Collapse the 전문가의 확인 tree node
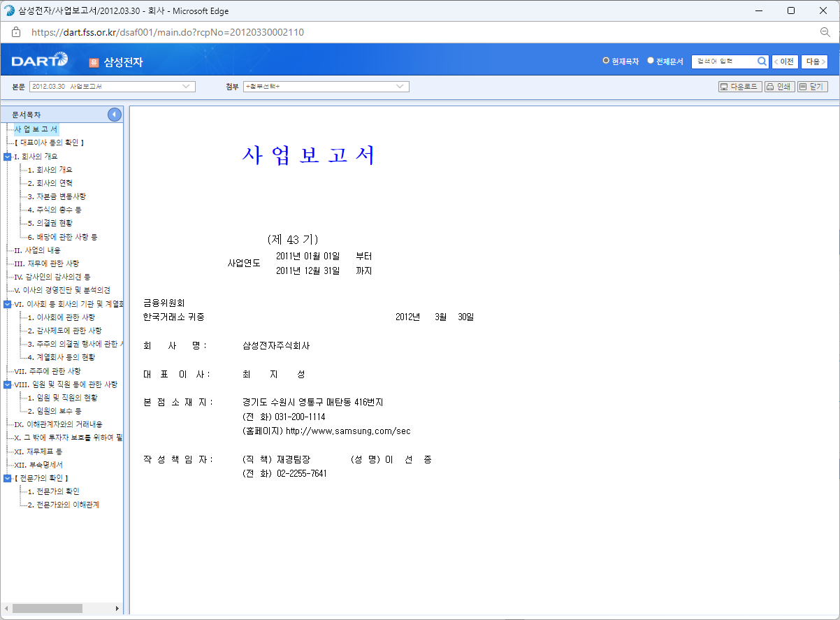This screenshot has width=840, height=620. coord(7,478)
